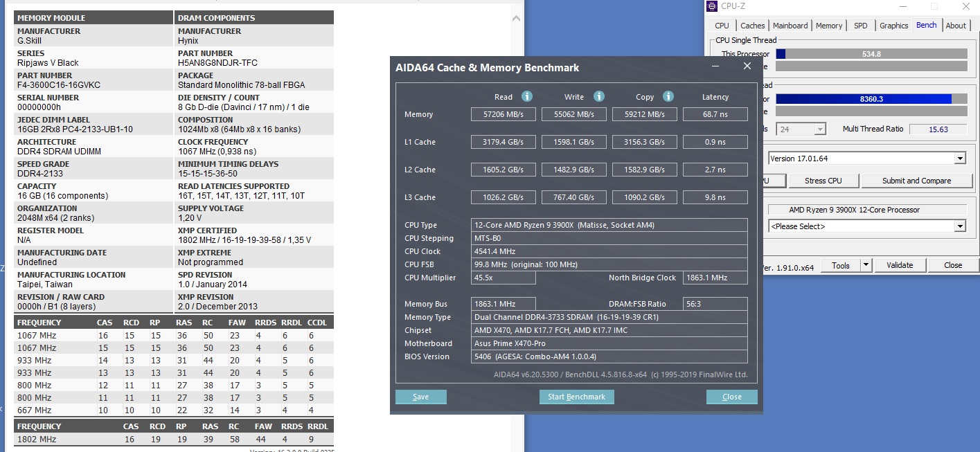Click the 667 MHz frequency table row

click(174, 410)
